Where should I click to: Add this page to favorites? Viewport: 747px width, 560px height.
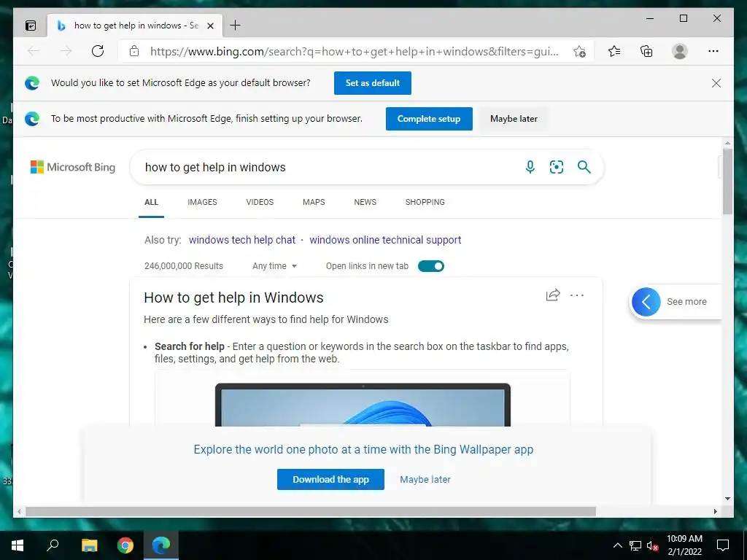pos(579,52)
